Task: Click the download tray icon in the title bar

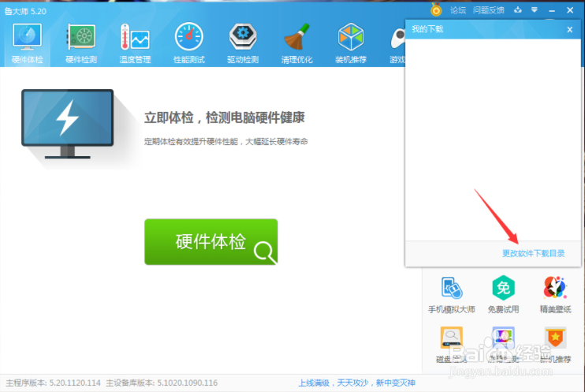Action: (x=518, y=10)
